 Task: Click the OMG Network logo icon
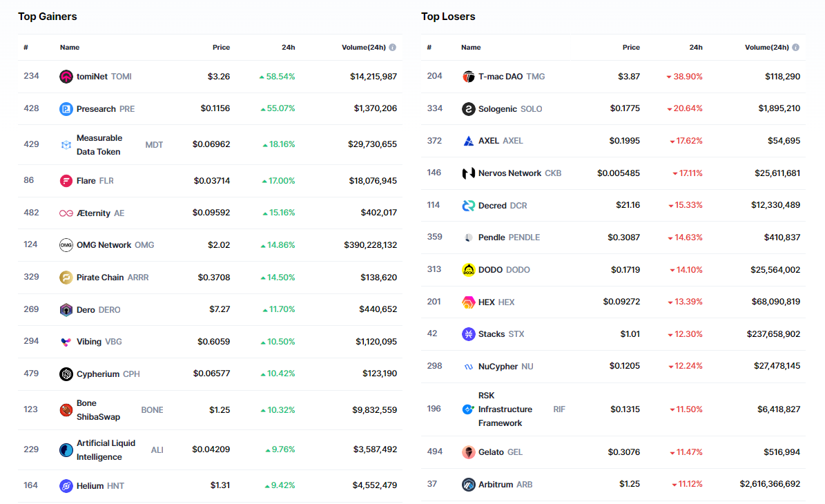tap(66, 245)
